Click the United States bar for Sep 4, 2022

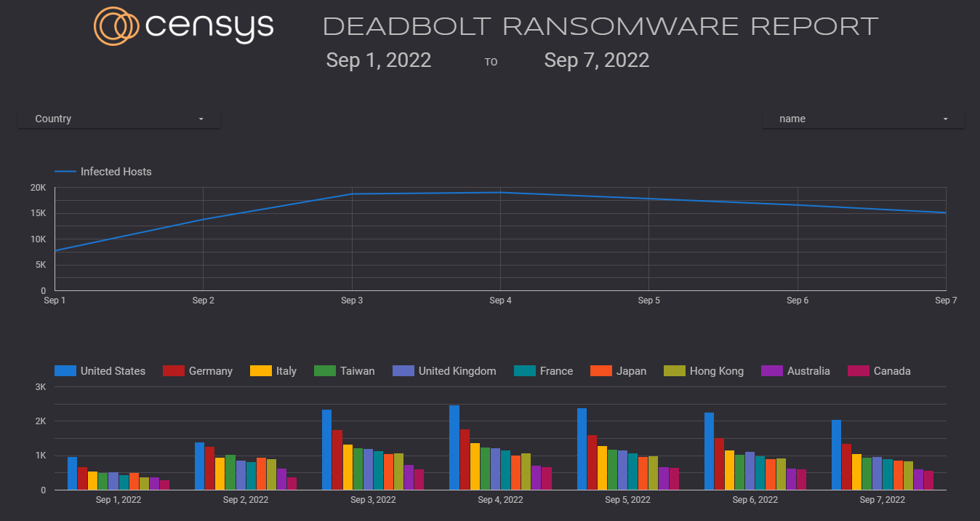(x=454, y=448)
